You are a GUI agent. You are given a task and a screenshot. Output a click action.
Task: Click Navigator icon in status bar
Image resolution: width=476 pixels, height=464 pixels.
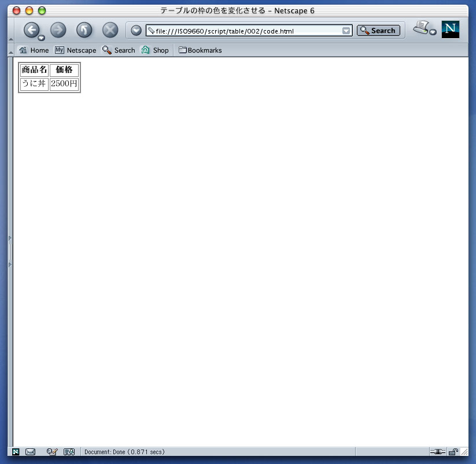(16, 452)
